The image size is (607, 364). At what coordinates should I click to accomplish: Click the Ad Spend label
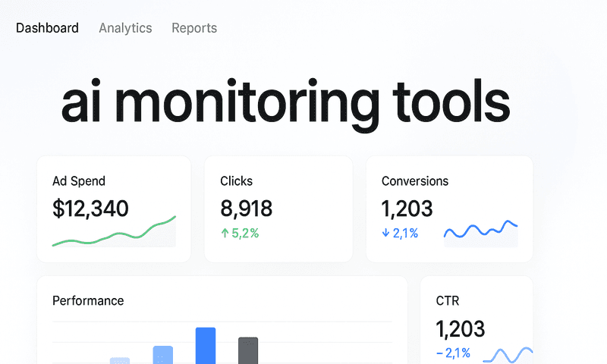(79, 181)
